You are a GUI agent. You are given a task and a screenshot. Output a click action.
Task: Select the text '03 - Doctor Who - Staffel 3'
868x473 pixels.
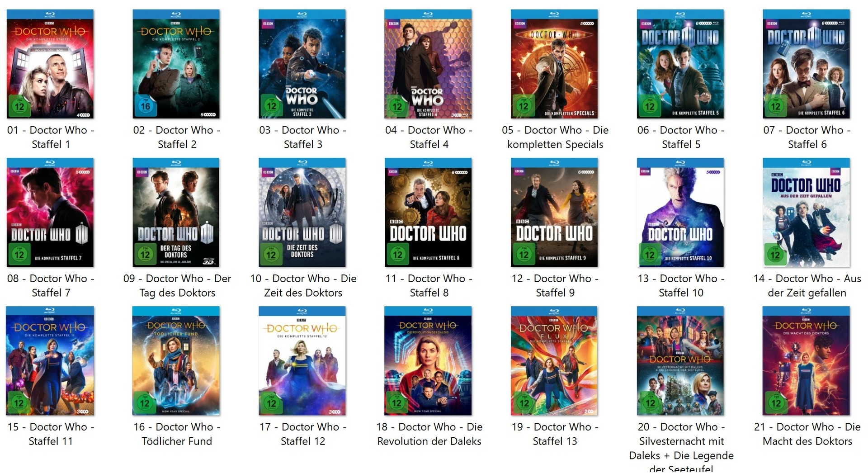(303, 137)
